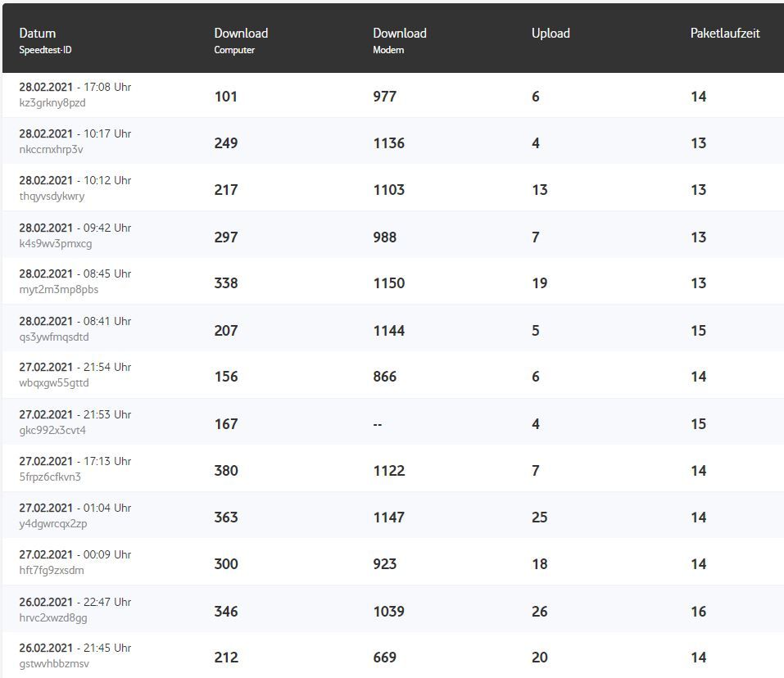The height and width of the screenshot is (678, 784).
Task: Click the date 27.02.2021 - 01:04 Uhr
Action: click(x=75, y=508)
